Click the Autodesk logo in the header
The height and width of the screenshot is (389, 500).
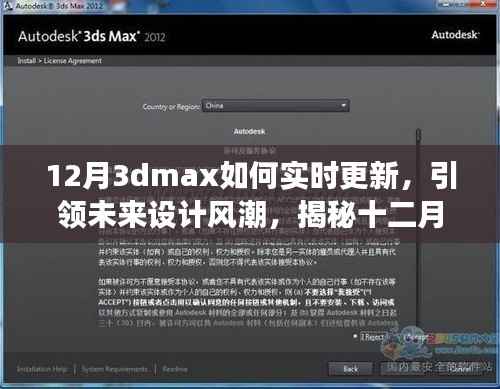(455, 35)
